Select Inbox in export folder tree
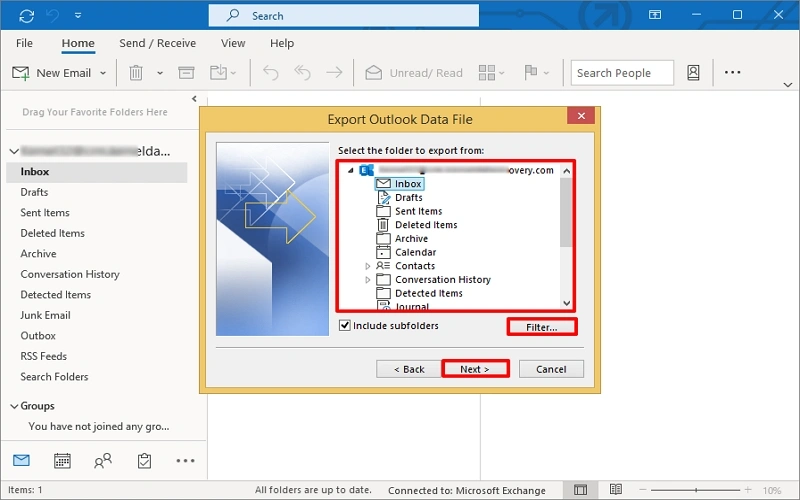This screenshot has height=500, width=800. (x=400, y=184)
